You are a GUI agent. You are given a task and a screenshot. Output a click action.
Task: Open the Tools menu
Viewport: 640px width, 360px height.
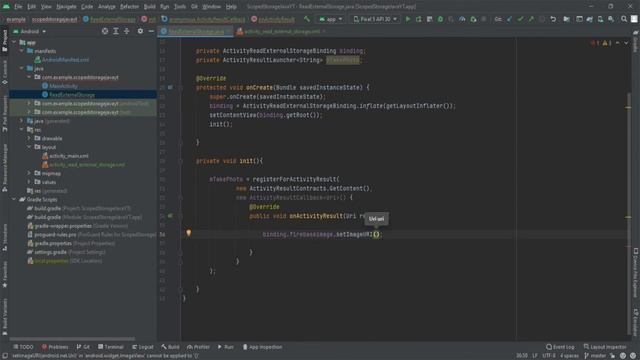[x=180, y=7]
